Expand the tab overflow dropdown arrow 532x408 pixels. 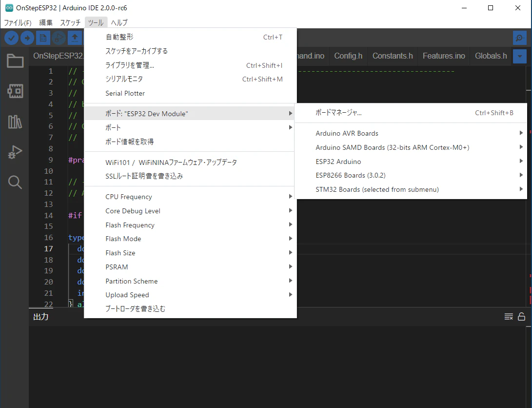519,56
